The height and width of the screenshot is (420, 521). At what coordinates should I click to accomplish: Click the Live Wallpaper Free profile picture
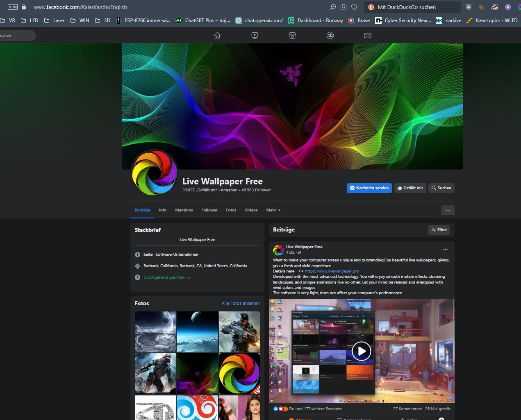(154, 173)
